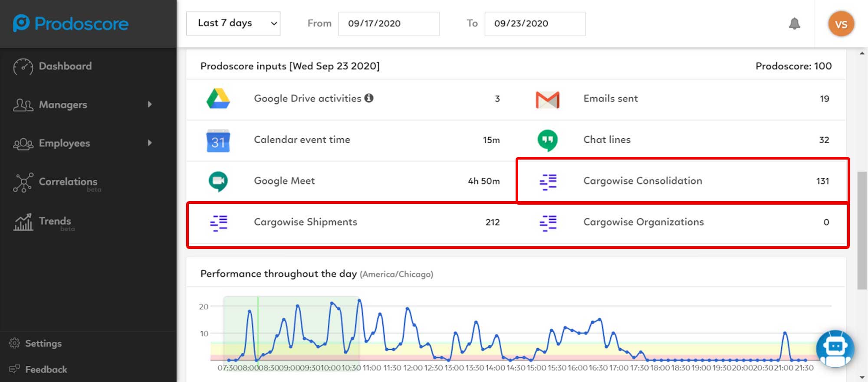Image resolution: width=868 pixels, height=382 pixels.
Task: Expand the Employees submenu arrow
Action: (150, 143)
